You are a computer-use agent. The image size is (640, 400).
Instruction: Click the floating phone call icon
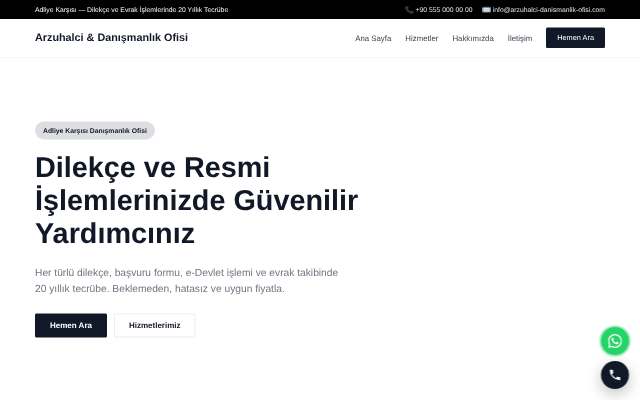point(615,375)
